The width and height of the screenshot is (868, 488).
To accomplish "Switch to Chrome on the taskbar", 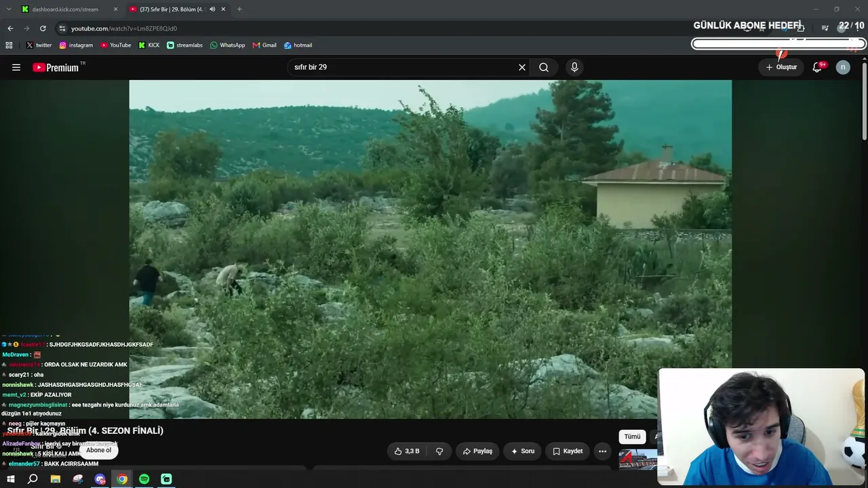I will [x=122, y=479].
